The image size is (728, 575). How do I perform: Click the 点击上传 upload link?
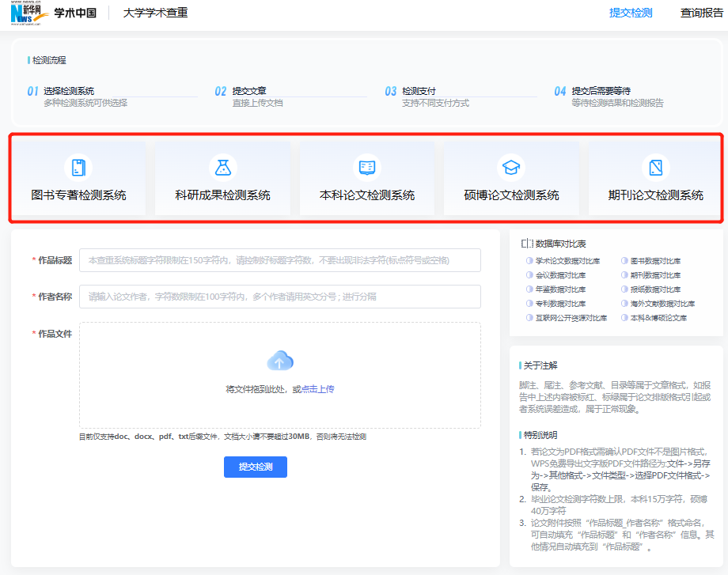click(318, 389)
